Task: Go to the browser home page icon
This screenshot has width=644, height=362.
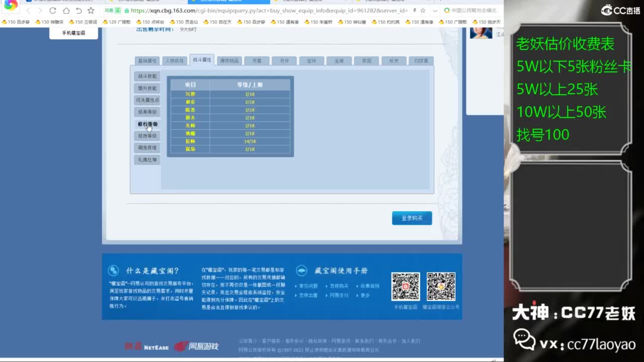Action: (66, 11)
